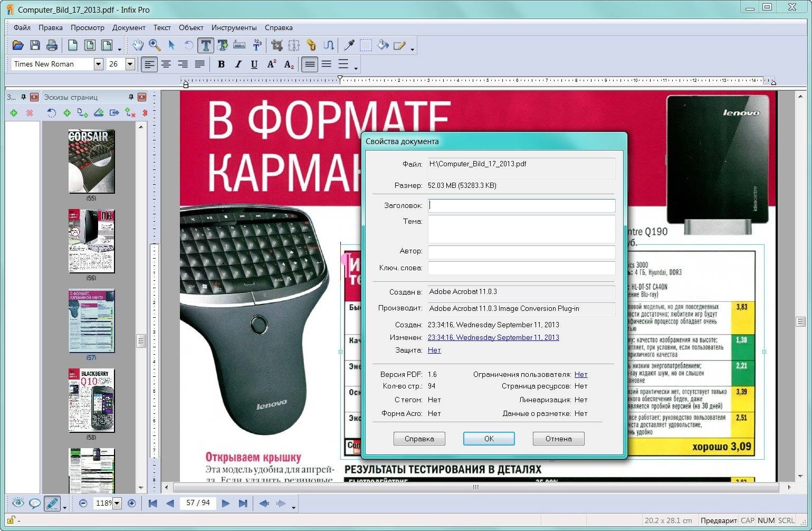The image size is (812, 531).
Task: Click the zoom out minus button
Action: coord(83,504)
